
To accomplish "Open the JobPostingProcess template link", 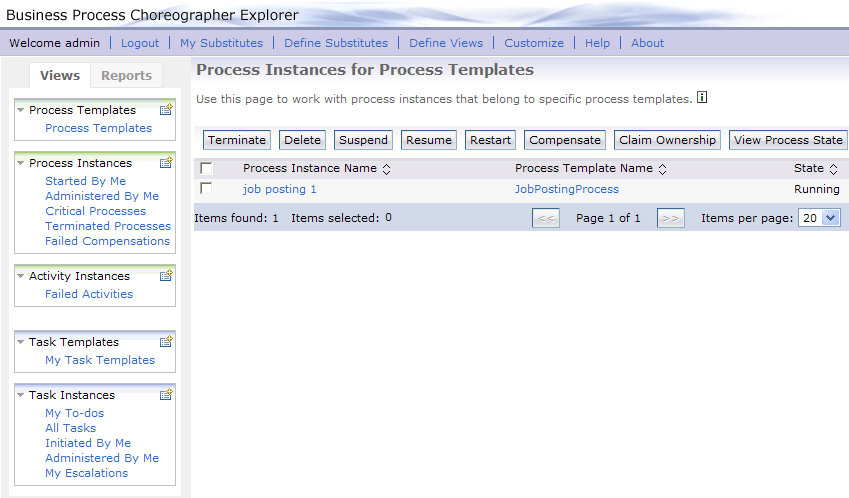I will (566, 189).
